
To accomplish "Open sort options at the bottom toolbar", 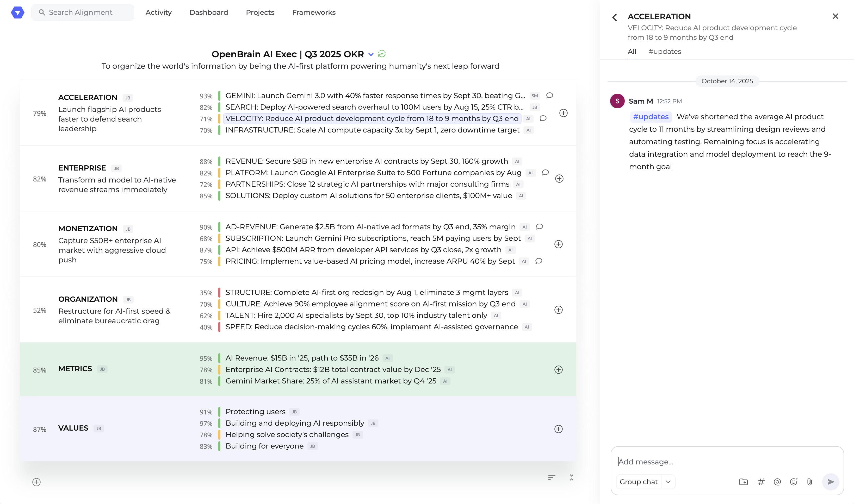I will click(x=552, y=477).
